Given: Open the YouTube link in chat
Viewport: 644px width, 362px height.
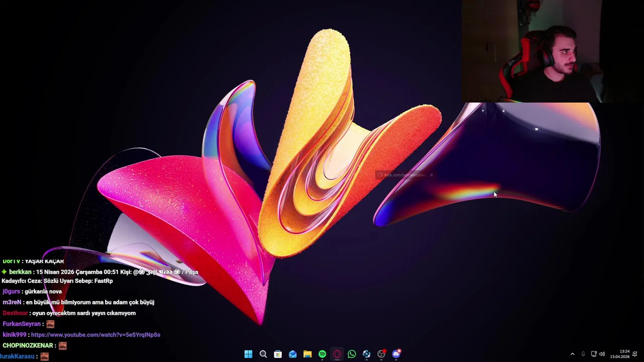Looking at the screenshot, I should point(96,335).
